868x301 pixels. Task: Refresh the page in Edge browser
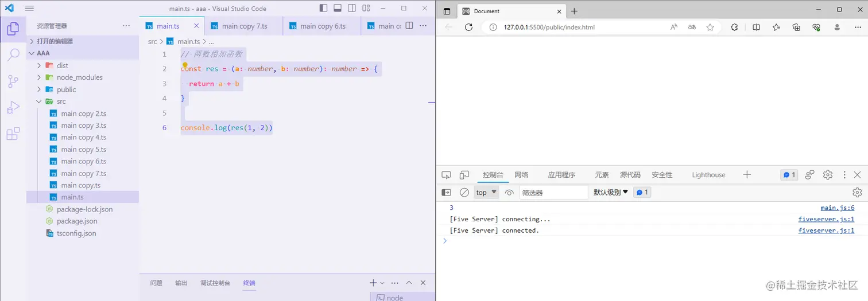468,27
